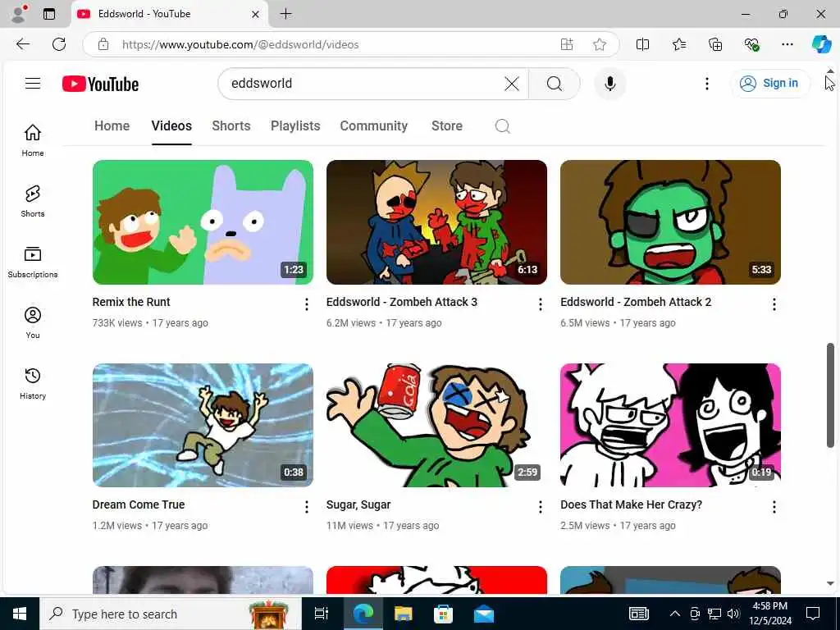Open the tab actions menu
Viewport: 840px width, 630px height.
pos(49,14)
